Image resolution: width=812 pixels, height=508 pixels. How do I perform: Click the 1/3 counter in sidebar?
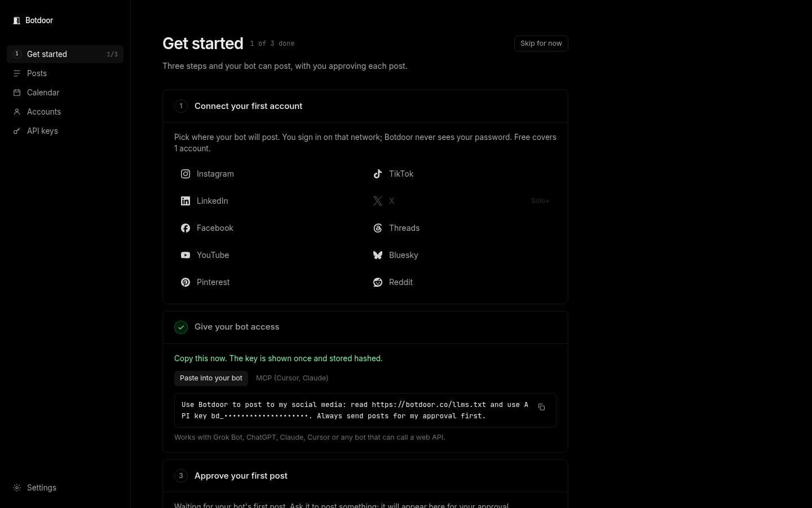tap(112, 54)
